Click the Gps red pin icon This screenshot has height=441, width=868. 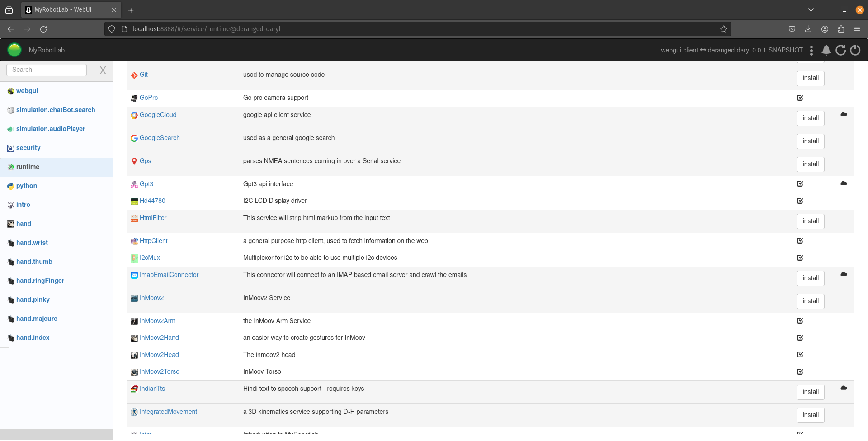tap(134, 162)
